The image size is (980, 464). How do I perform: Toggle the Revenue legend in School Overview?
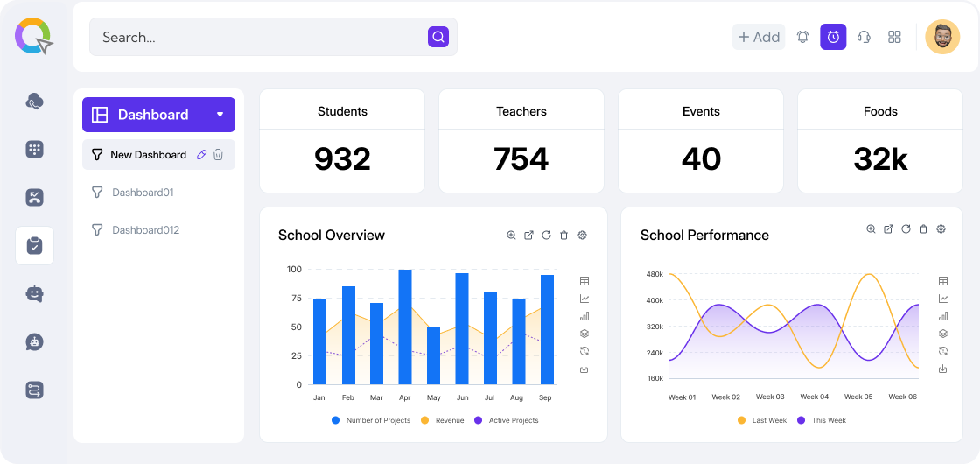click(444, 420)
